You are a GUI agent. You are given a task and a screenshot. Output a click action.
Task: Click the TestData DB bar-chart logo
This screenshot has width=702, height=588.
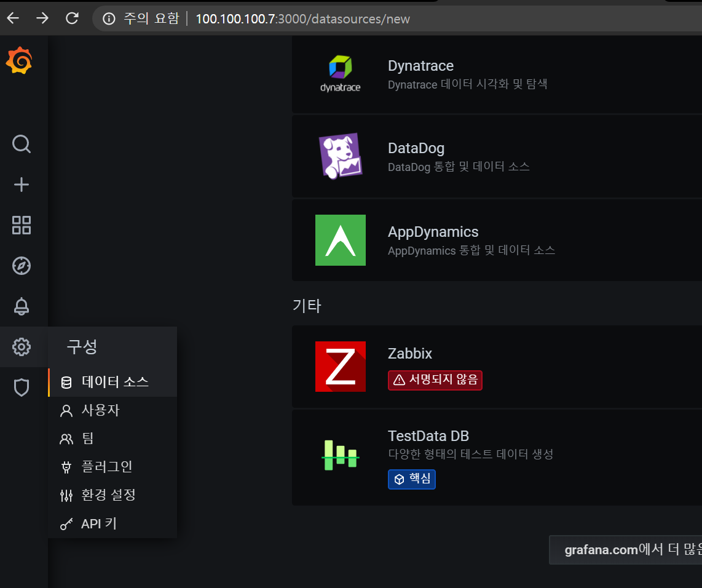(341, 455)
